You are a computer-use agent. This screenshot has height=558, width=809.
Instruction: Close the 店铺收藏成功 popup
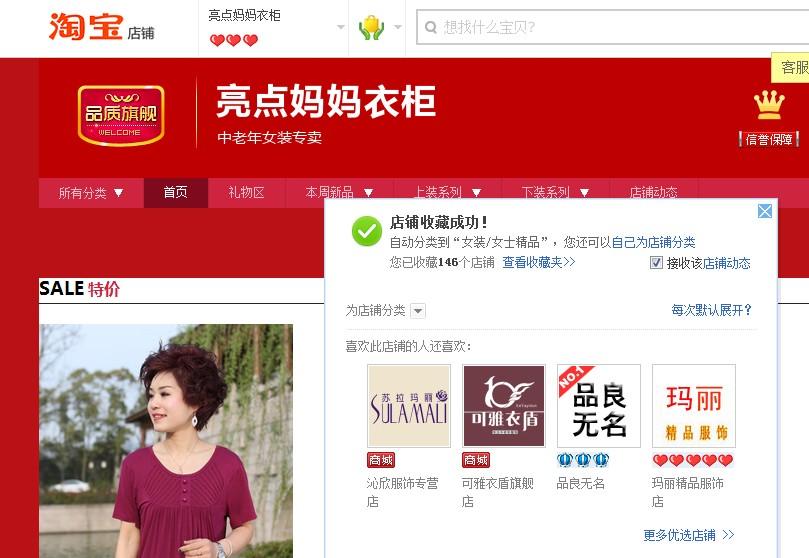click(765, 211)
